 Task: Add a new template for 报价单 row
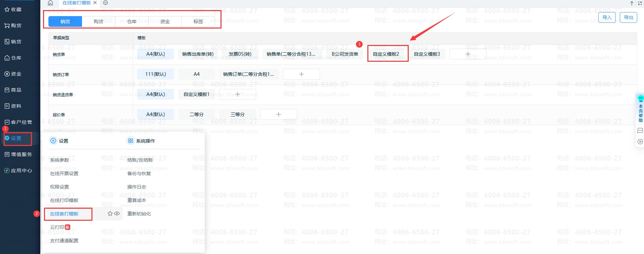[278, 114]
